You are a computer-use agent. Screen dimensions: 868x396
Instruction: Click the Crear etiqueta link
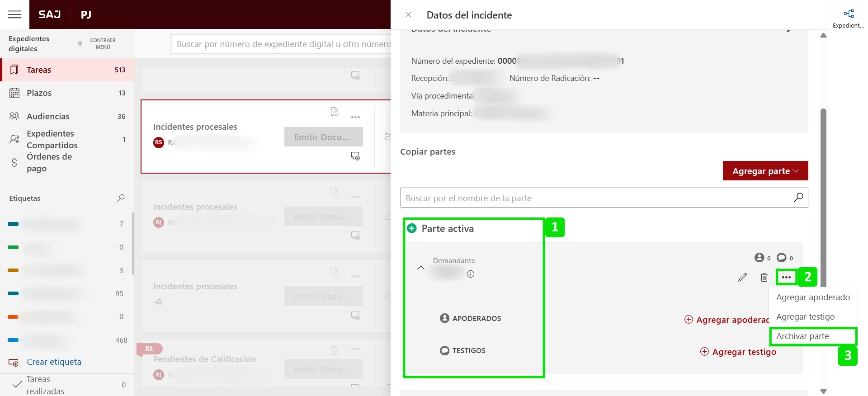point(54,362)
